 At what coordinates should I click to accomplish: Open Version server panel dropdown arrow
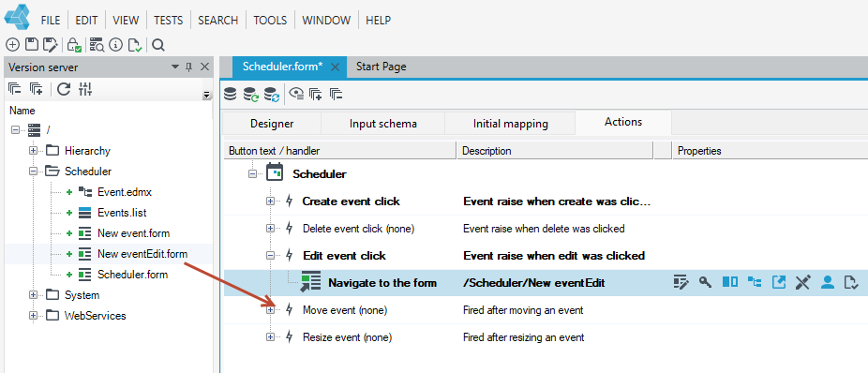point(175,67)
